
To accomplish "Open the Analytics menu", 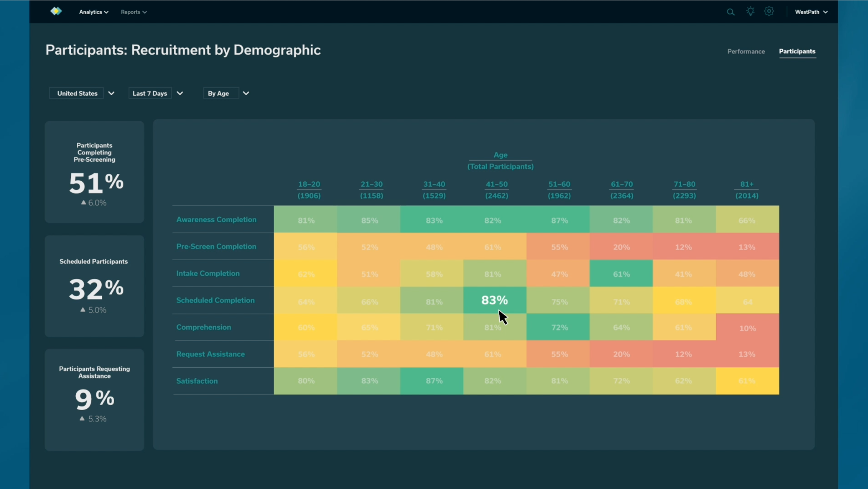I will click(x=94, y=12).
